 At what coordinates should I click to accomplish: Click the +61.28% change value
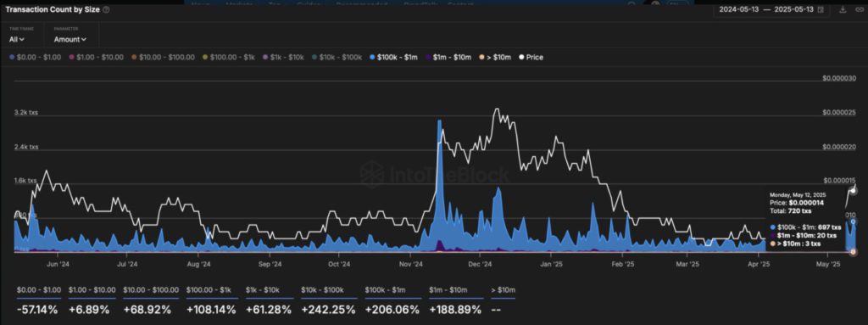coord(269,310)
